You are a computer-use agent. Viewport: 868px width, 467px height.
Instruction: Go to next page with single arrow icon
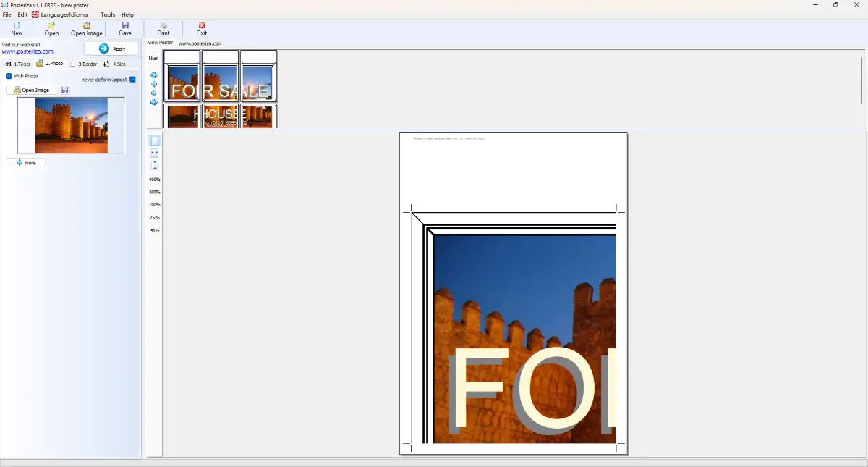pyautogui.click(x=154, y=93)
